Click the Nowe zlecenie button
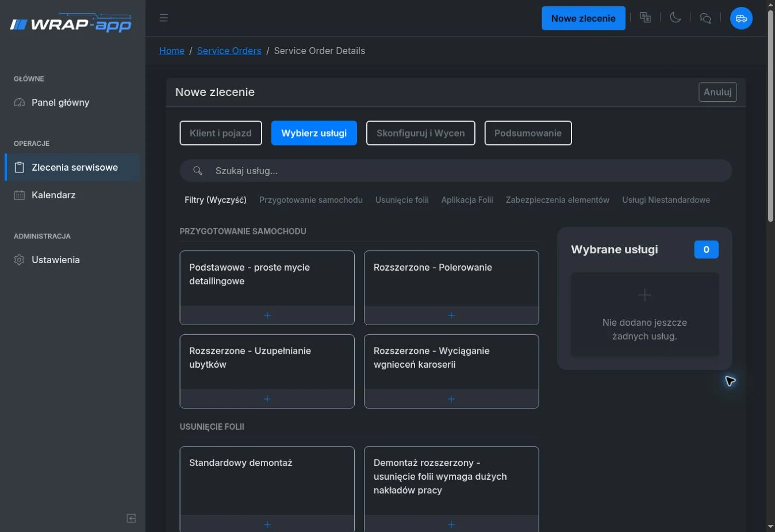 pyautogui.click(x=584, y=18)
